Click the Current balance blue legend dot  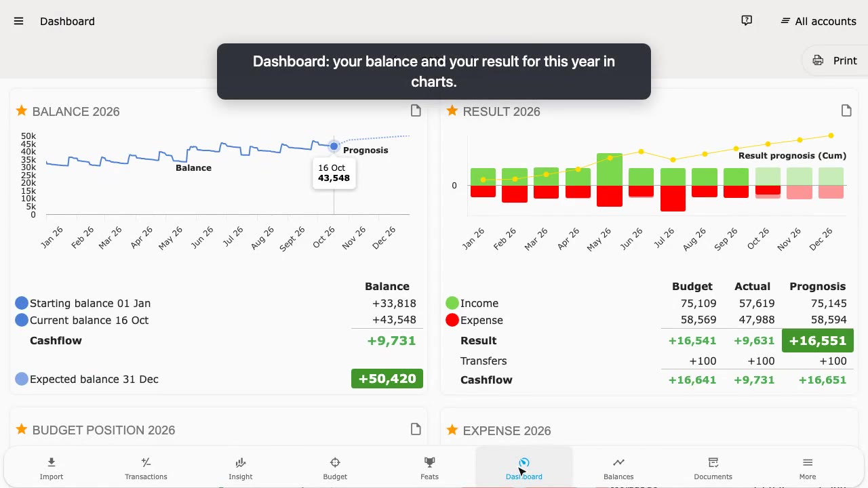click(22, 320)
